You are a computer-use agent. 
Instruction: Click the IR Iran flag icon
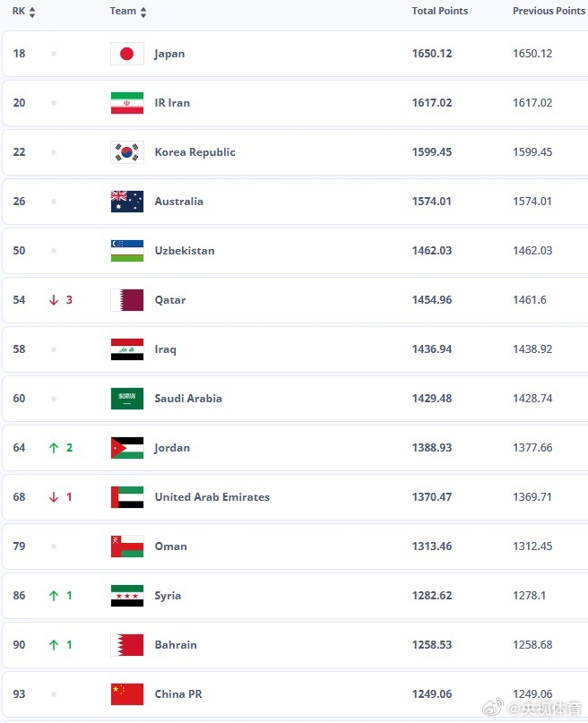[126, 103]
